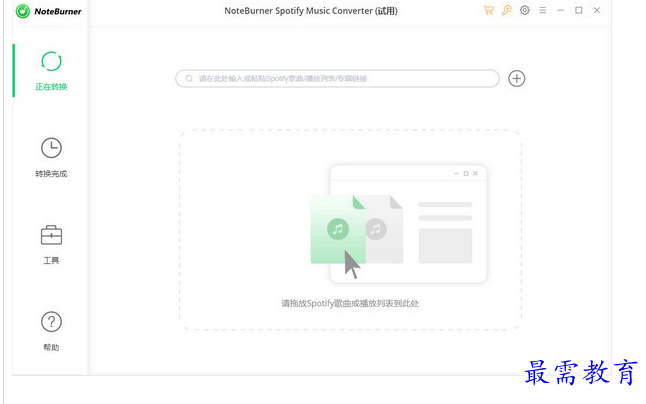Open the 转换完成 history tab
The width and height of the screenshot is (646, 404).
coord(51,158)
